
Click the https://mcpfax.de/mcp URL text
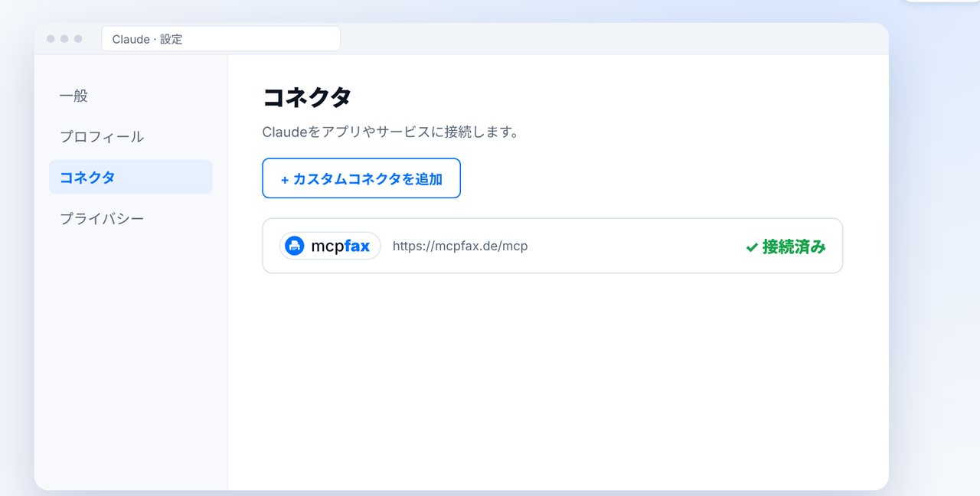click(x=460, y=246)
